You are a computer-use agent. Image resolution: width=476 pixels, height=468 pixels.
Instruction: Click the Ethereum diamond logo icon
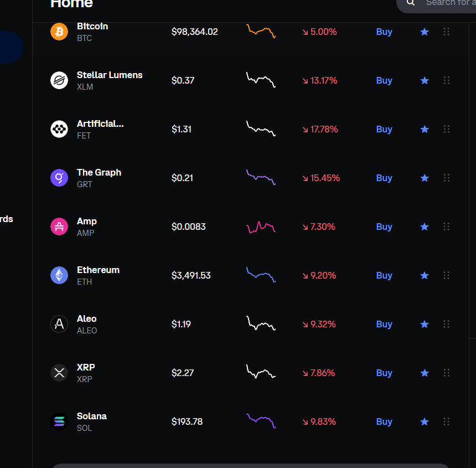(x=59, y=275)
